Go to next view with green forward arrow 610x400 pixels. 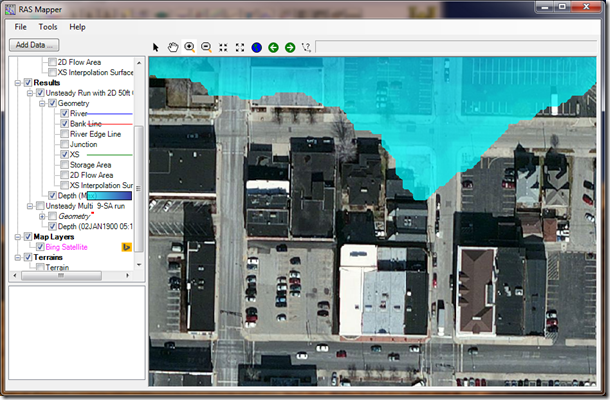tap(290, 47)
